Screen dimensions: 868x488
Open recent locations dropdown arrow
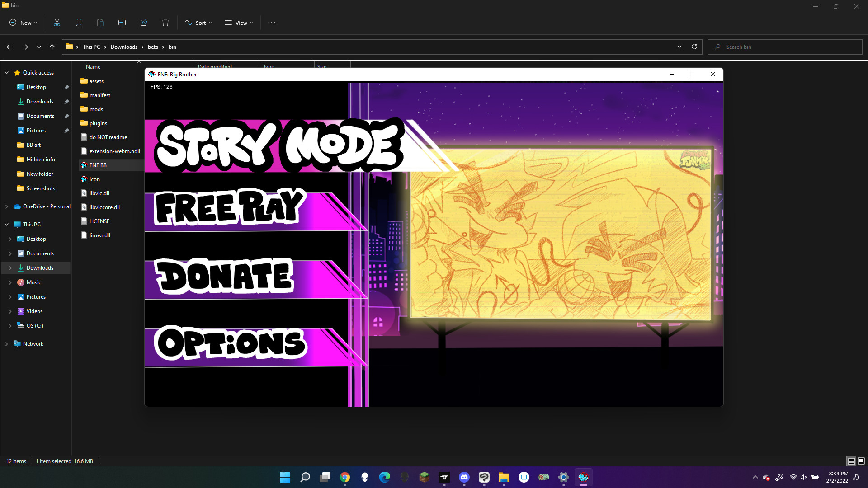click(x=39, y=47)
